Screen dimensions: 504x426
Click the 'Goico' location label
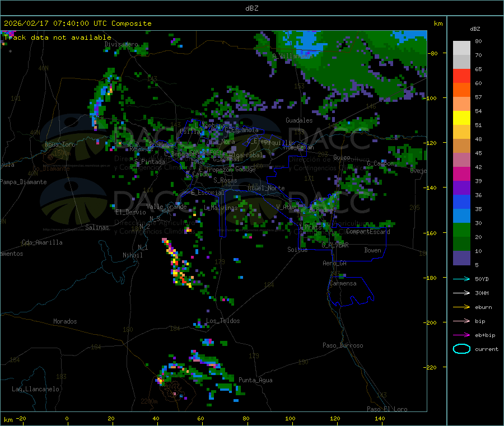(x=342, y=157)
